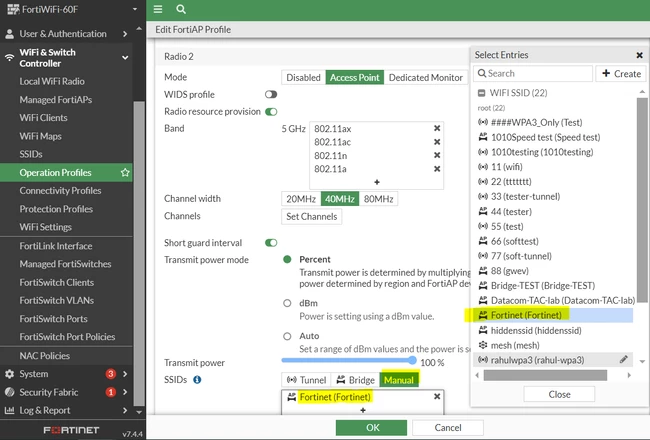Click sidebar scroll down arrow

click(x=139, y=412)
